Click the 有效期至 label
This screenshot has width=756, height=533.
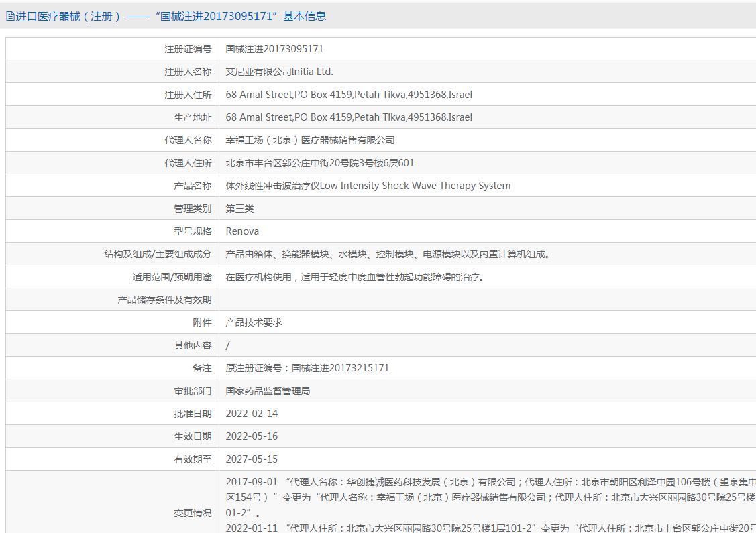193,459
